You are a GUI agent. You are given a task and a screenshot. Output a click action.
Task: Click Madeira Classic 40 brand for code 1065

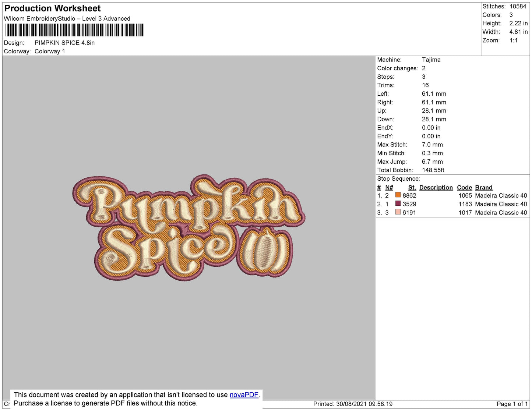[x=501, y=195]
